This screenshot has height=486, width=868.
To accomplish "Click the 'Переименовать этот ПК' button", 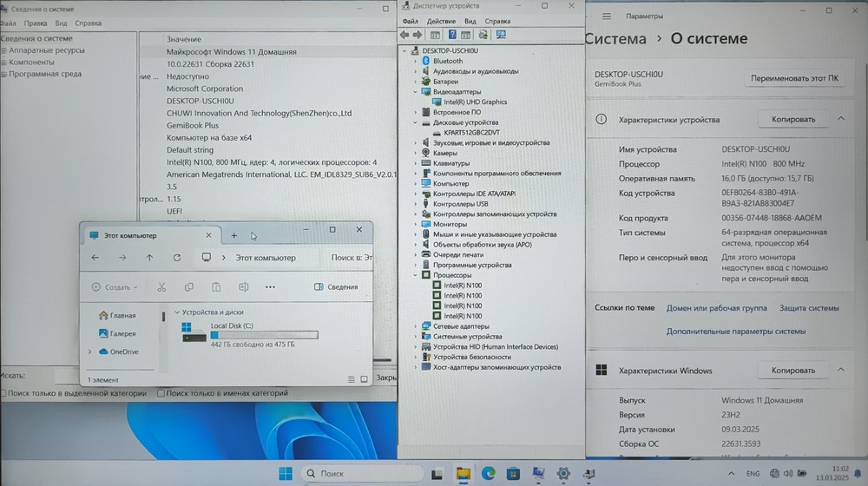I will pyautogui.click(x=794, y=78).
